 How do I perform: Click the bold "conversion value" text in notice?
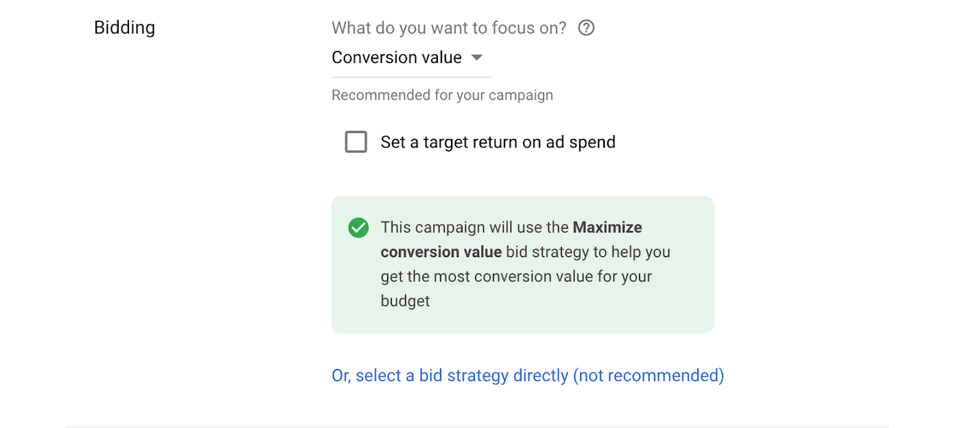click(x=441, y=252)
